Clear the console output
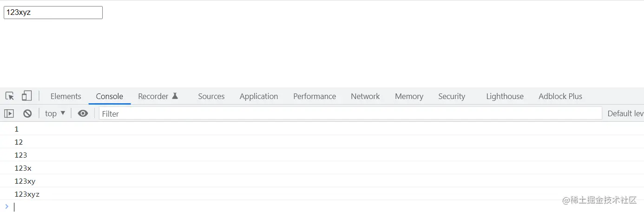The width and height of the screenshot is (644, 212). click(x=27, y=113)
